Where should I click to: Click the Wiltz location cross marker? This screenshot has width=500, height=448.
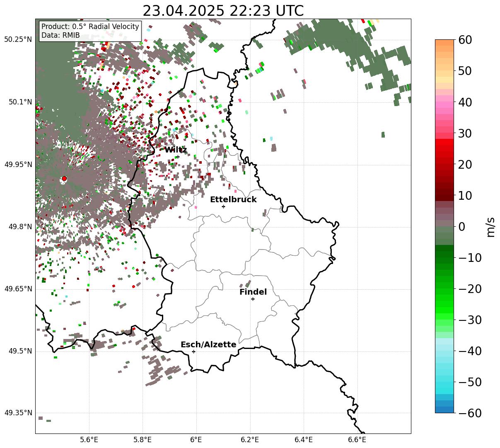(177, 157)
